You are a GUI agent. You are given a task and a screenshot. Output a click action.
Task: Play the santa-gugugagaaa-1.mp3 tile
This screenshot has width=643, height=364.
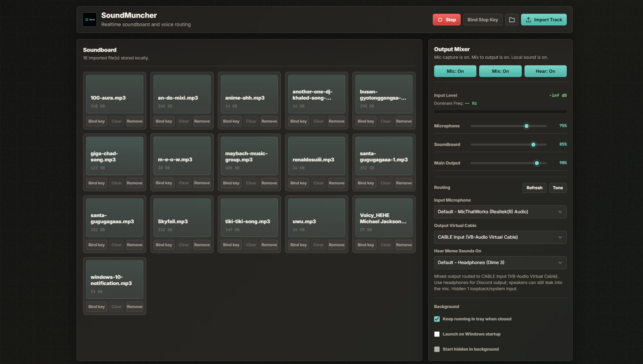click(384, 156)
